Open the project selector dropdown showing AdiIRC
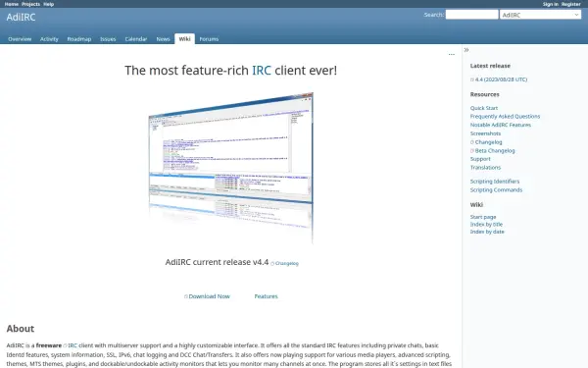Image resolution: width=588 pixels, height=368 pixels. click(x=540, y=15)
